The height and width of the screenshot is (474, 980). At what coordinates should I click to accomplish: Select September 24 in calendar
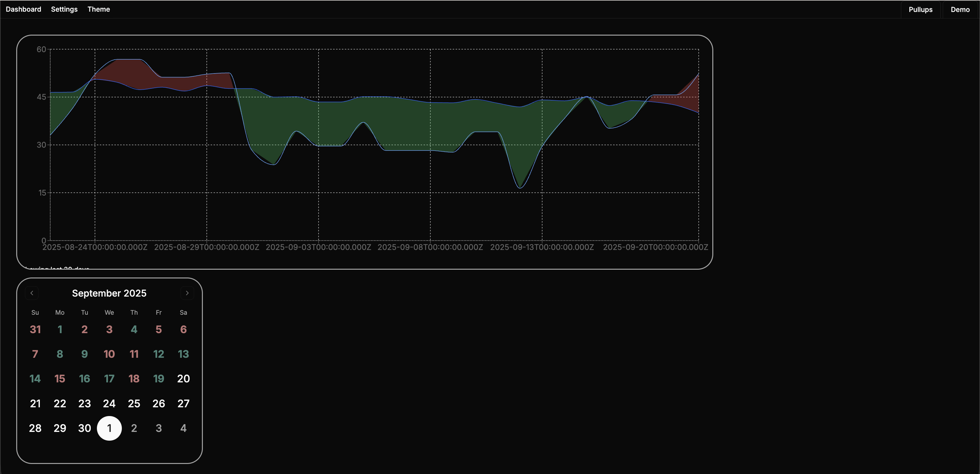point(109,403)
